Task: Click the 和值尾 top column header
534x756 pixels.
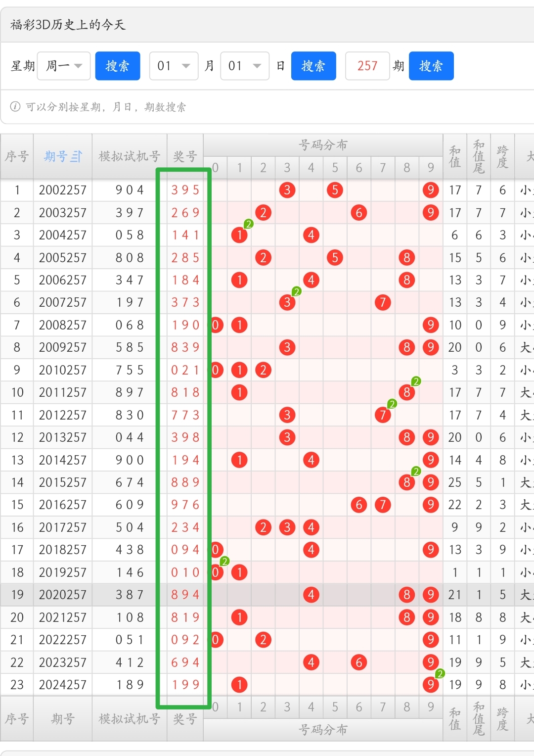Action: click(479, 156)
